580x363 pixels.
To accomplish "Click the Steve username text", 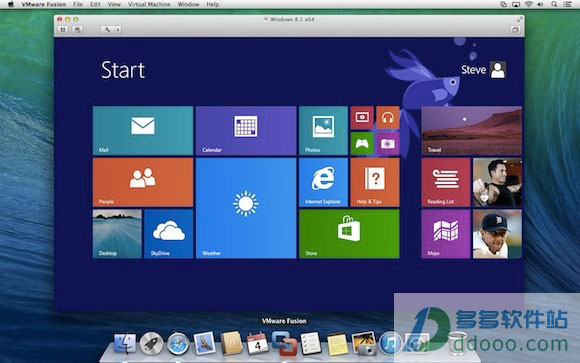I will pyautogui.click(x=473, y=70).
